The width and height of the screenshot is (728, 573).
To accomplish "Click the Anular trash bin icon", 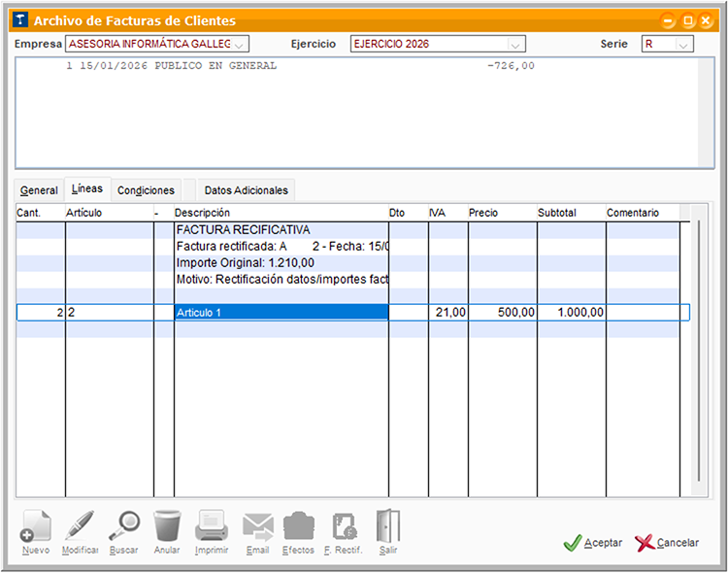I will pyautogui.click(x=167, y=525).
